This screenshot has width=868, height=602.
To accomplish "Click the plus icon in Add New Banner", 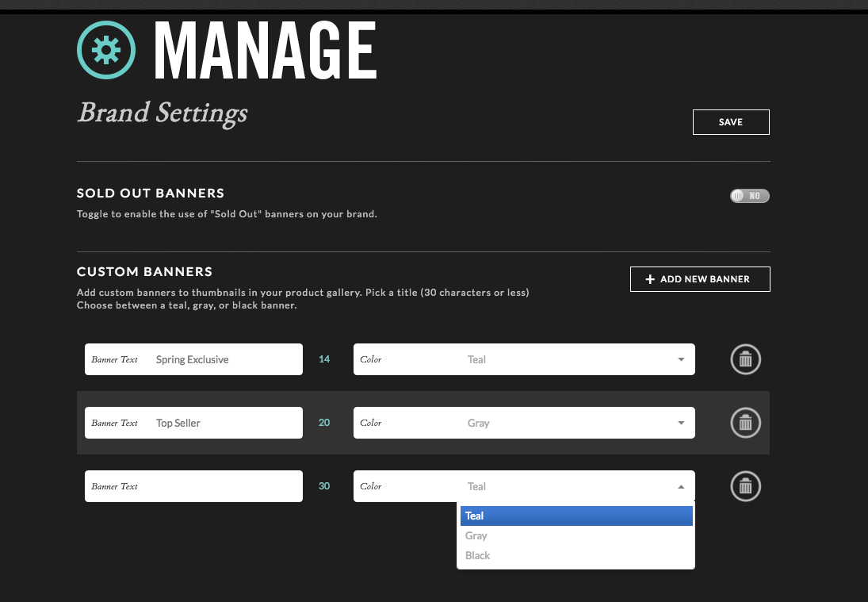I will click(650, 279).
